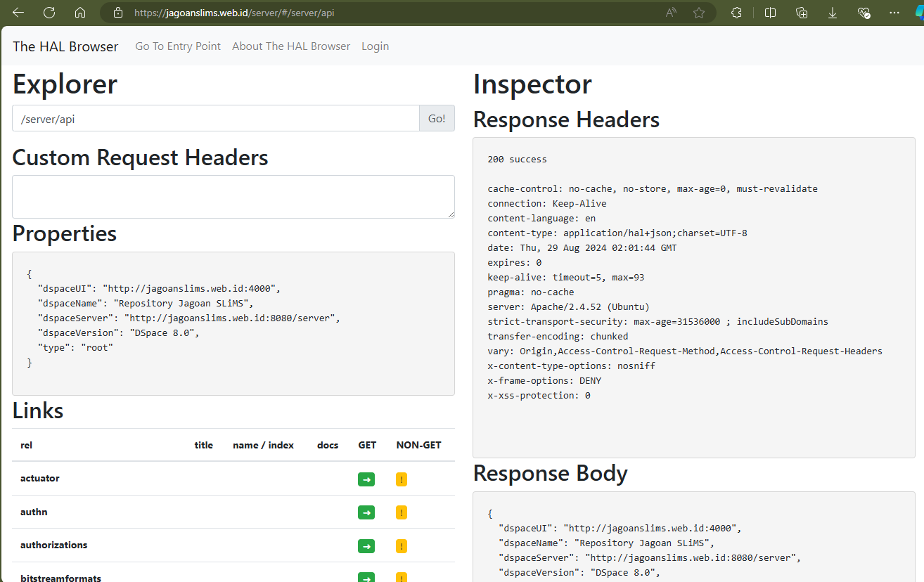Select the bitstreamformats rel row text
The image size is (924, 582).
pos(60,578)
